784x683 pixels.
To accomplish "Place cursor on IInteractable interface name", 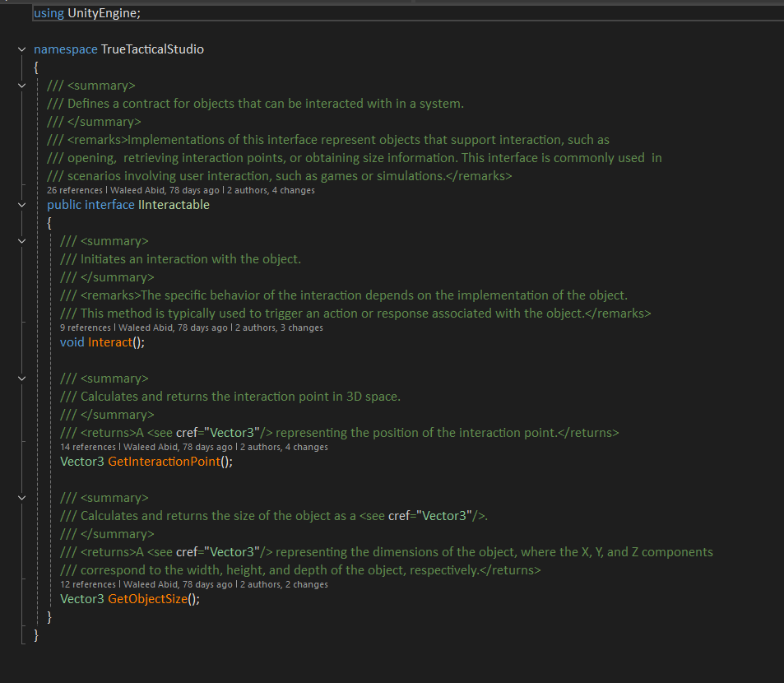I will 174,205.
